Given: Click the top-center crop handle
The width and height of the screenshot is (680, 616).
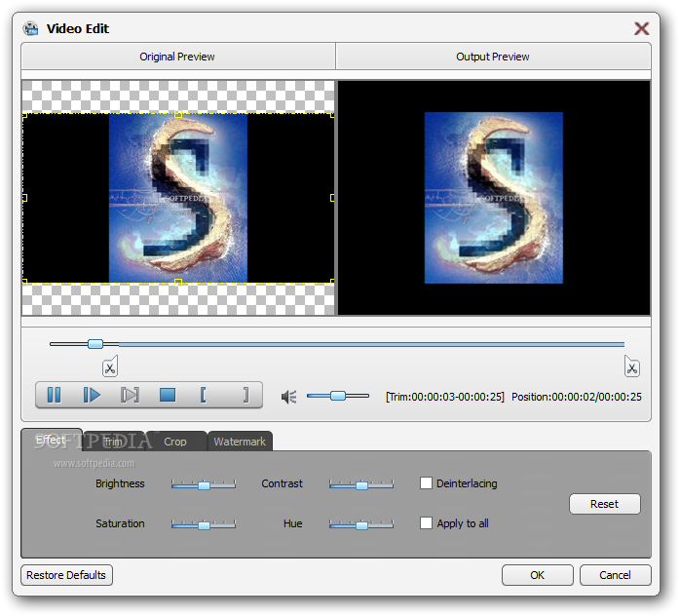Looking at the screenshot, I should pyautogui.click(x=178, y=114).
